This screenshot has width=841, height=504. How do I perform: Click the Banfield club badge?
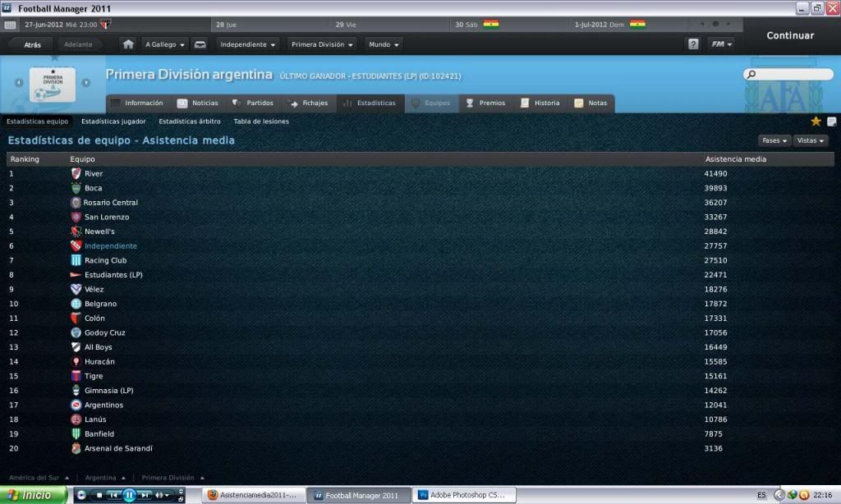pyautogui.click(x=76, y=434)
